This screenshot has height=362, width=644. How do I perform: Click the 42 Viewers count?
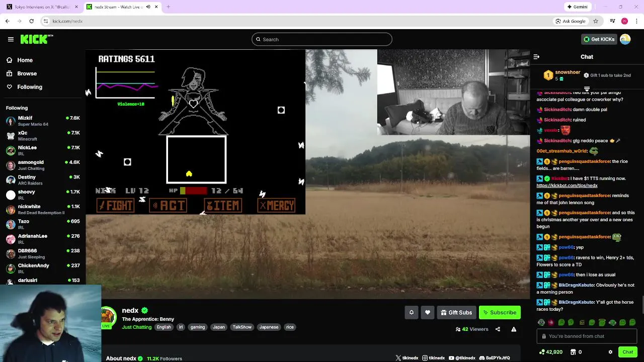coord(472,329)
